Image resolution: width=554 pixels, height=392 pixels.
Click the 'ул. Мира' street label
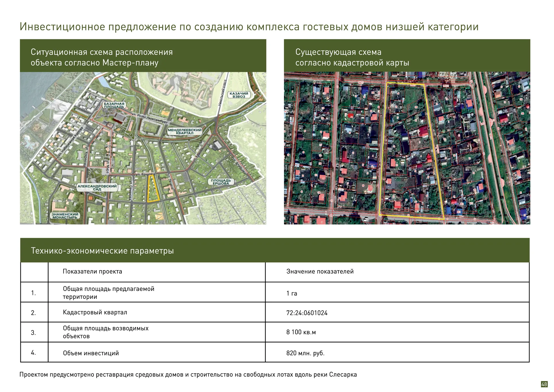coord(107,167)
